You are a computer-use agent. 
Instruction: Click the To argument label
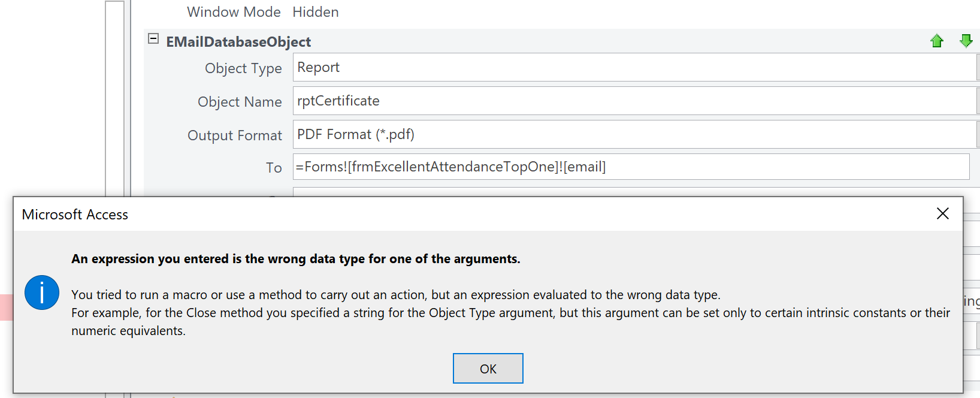point(274,168)
